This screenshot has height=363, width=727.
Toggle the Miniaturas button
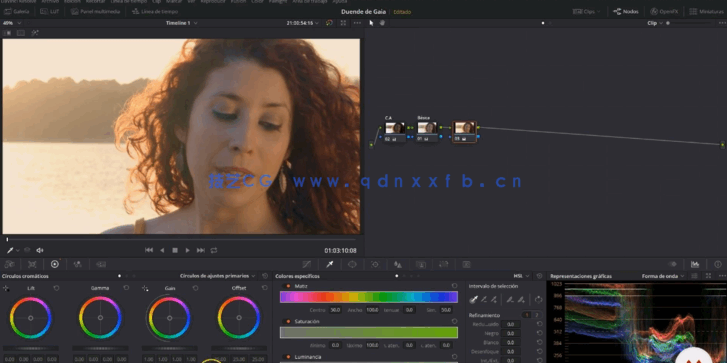coord(707,12)
